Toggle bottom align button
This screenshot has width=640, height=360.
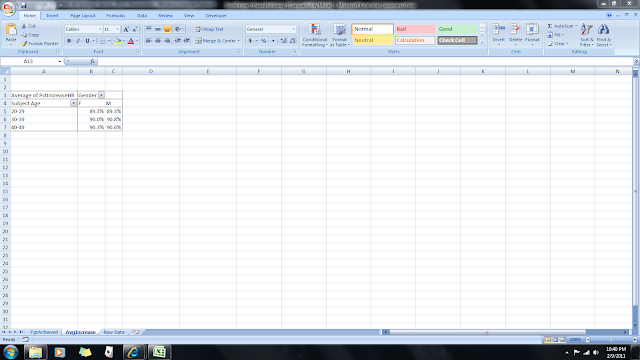(x=167, y=29)
